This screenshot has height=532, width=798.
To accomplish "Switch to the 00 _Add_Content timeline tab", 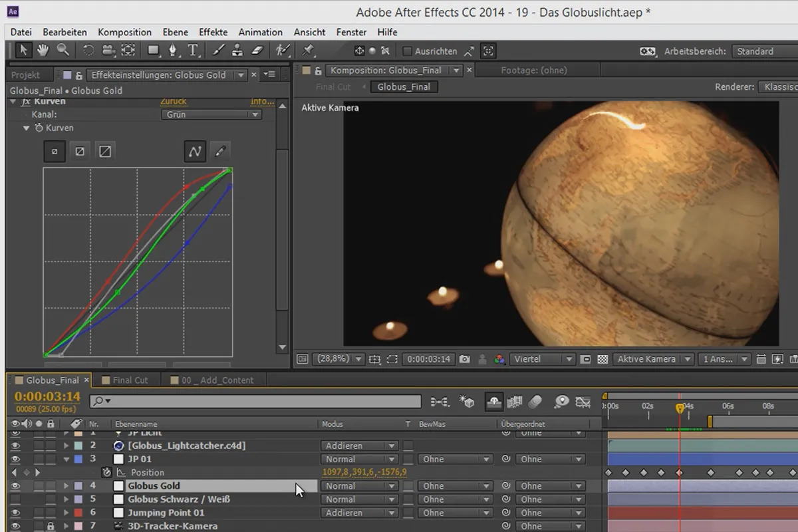I will tap(217, 380).
